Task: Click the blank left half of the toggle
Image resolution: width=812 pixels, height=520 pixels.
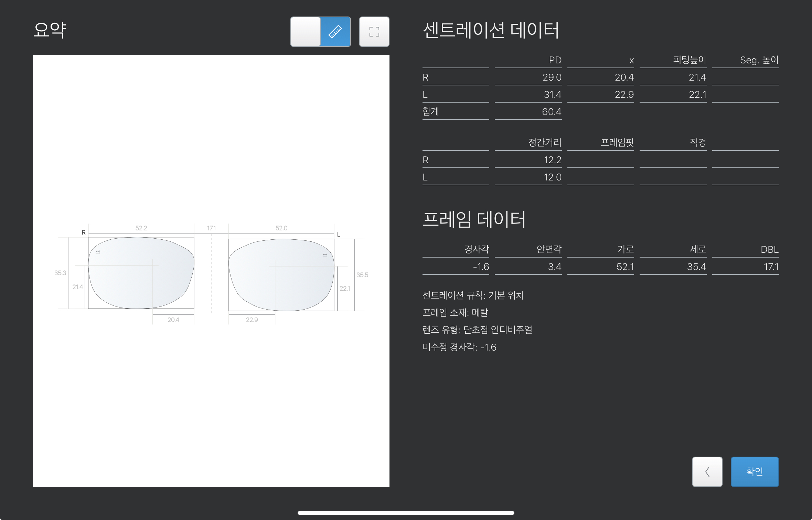Action: 305,31
